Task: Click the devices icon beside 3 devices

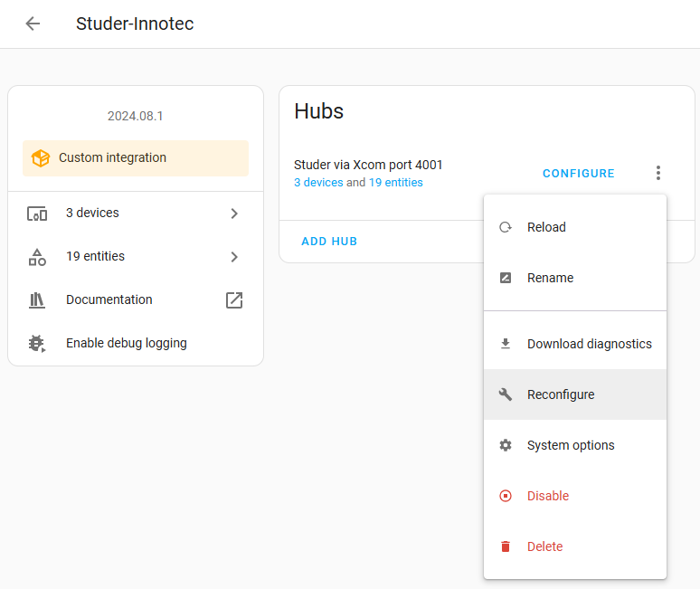Action: pyautogui.click(x=37, y=214)
